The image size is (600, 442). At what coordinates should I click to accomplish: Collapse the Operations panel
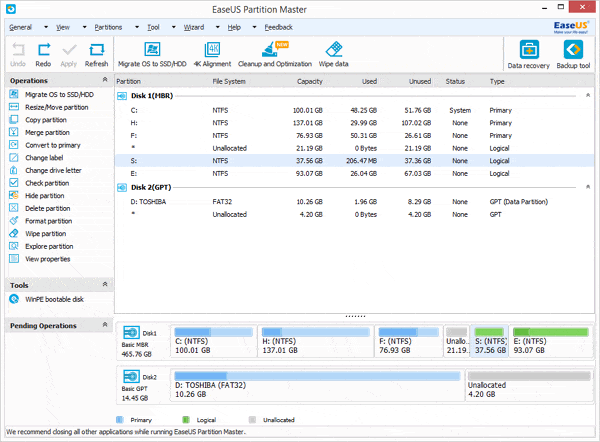[x=105, y=80]
